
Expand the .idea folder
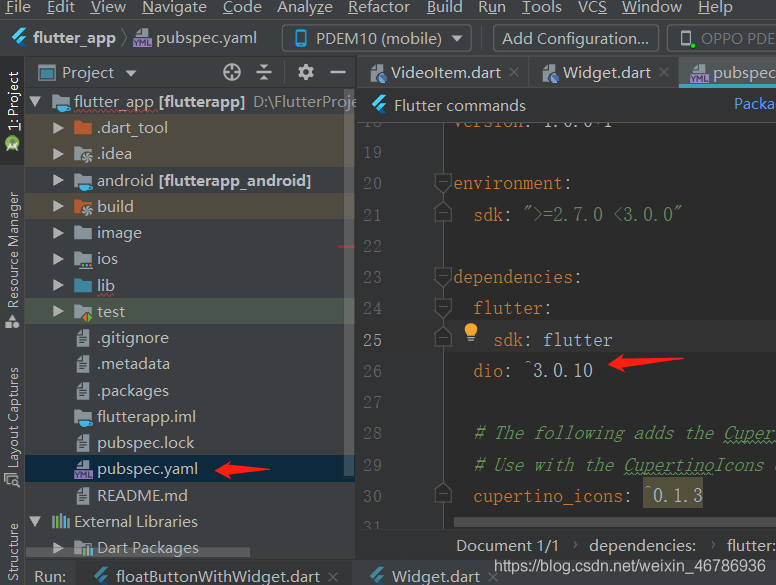pyautogui.click(x=58, y=154)
